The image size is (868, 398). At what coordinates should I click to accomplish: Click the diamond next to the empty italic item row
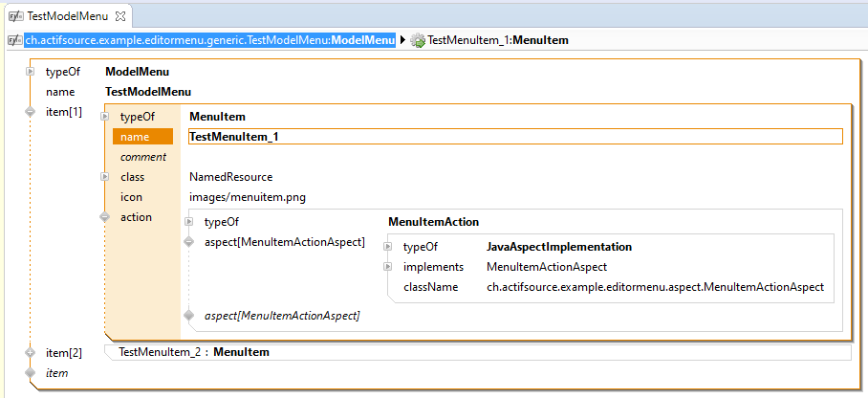pyautogui.click(x=30, y=372)
